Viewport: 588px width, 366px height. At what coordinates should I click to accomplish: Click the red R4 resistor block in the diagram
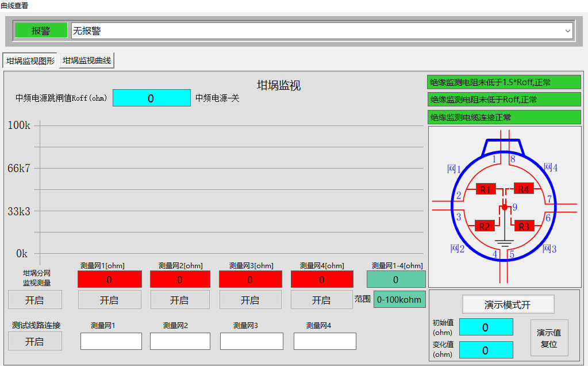click(524, 189)
